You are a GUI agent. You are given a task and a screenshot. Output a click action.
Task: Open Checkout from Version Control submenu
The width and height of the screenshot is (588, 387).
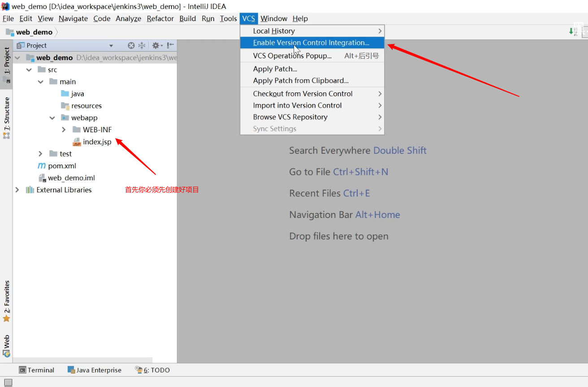[x=312, y=94]
